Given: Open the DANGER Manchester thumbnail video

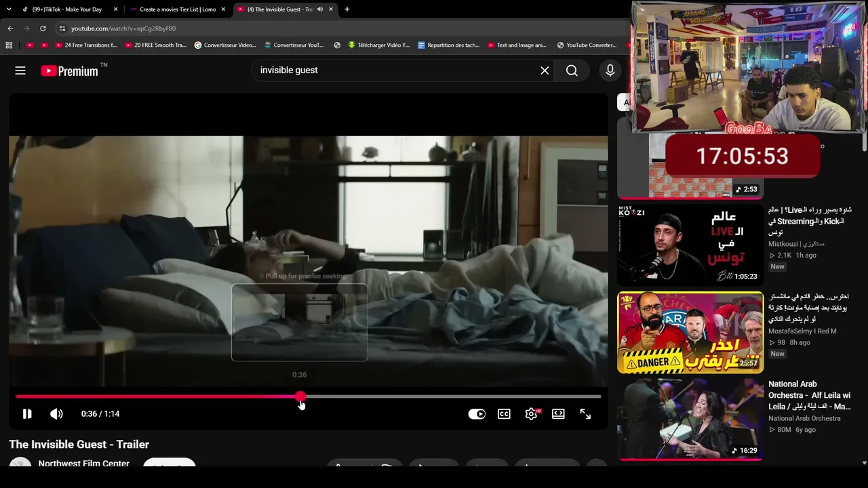Looking at the screenshot, I should click(690, 333).
